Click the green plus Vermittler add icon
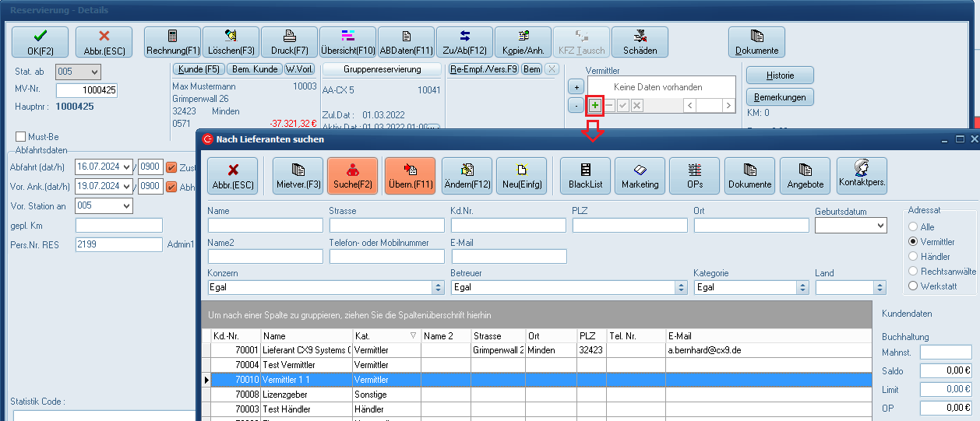The image size is (980, 421). [x=595, y=105]
